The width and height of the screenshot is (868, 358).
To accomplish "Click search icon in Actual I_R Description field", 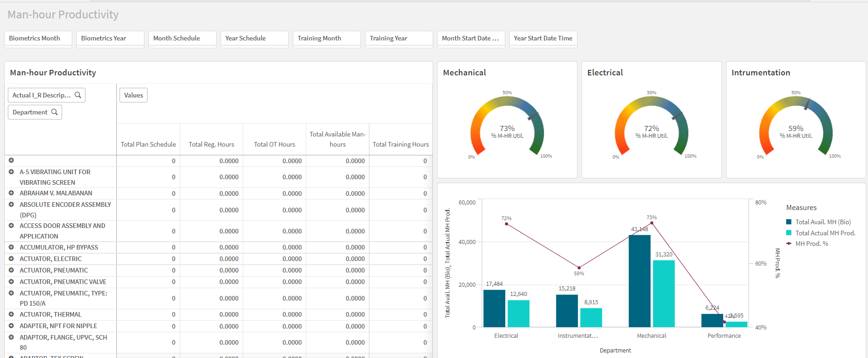I will click(78, 95).
